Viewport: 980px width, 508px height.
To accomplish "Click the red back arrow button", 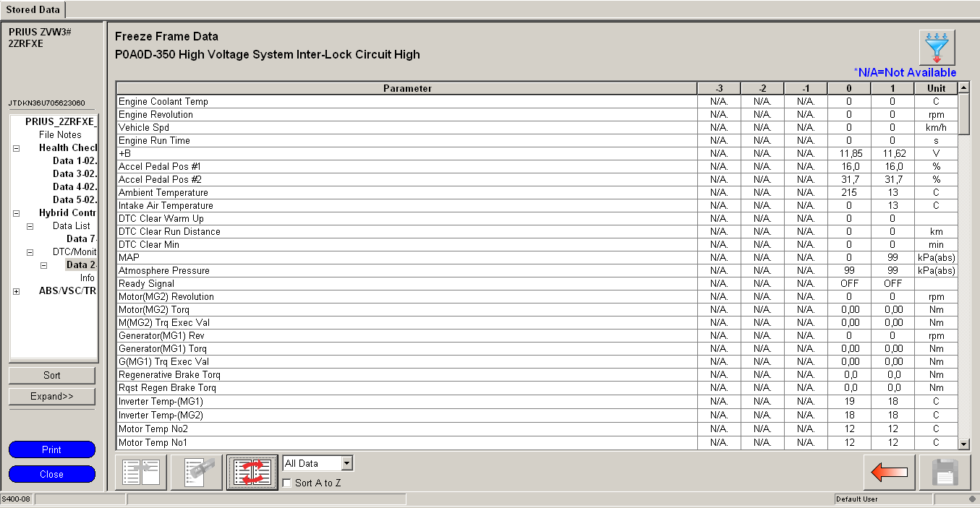I will [889, 473].
